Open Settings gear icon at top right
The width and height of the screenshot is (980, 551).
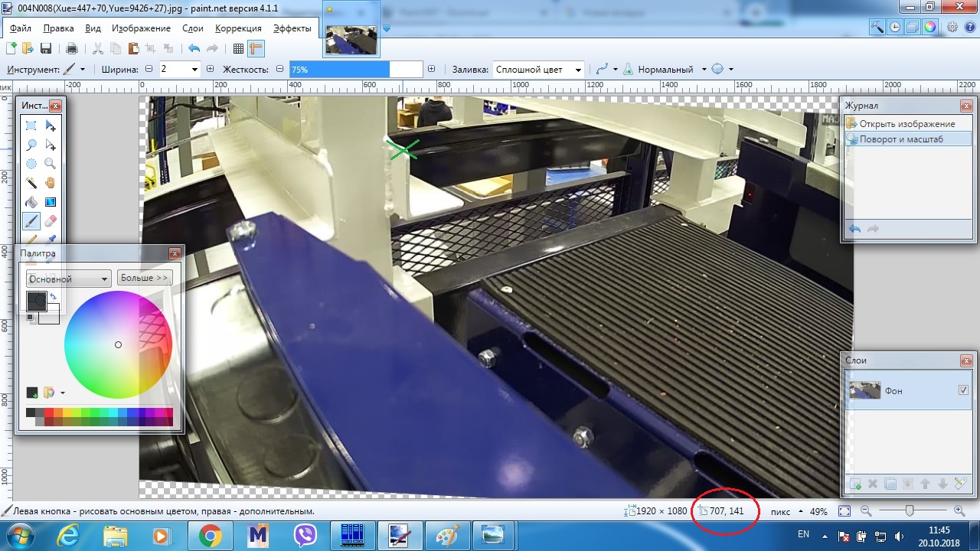[952, 27]
